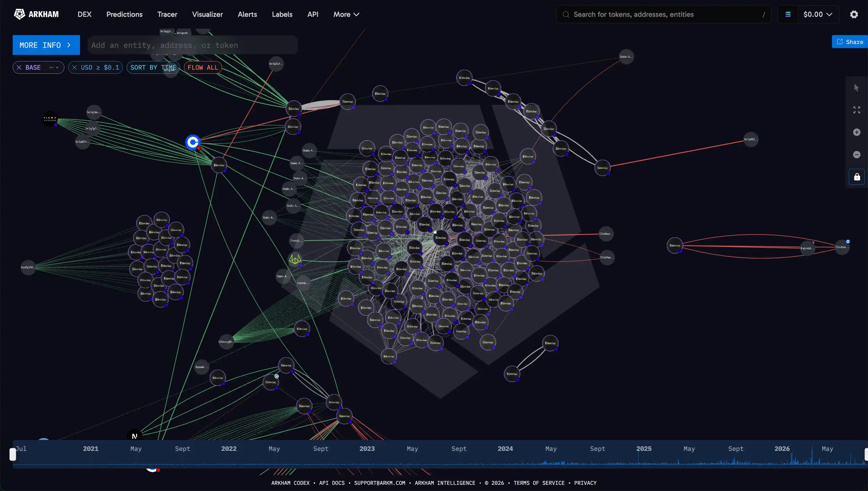Screen dimensions: 868x491
Task: Open the Tracer tool
Action: (x=167, y=14)
